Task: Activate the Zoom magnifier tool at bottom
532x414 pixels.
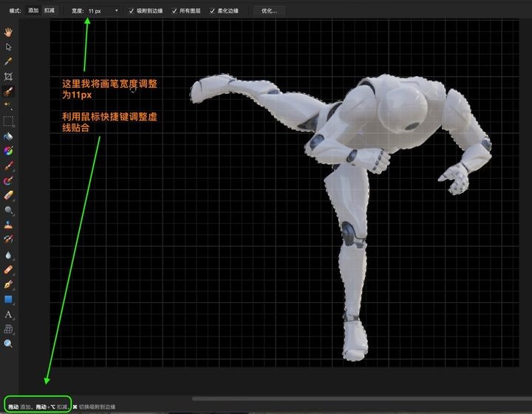Action: 9,344
